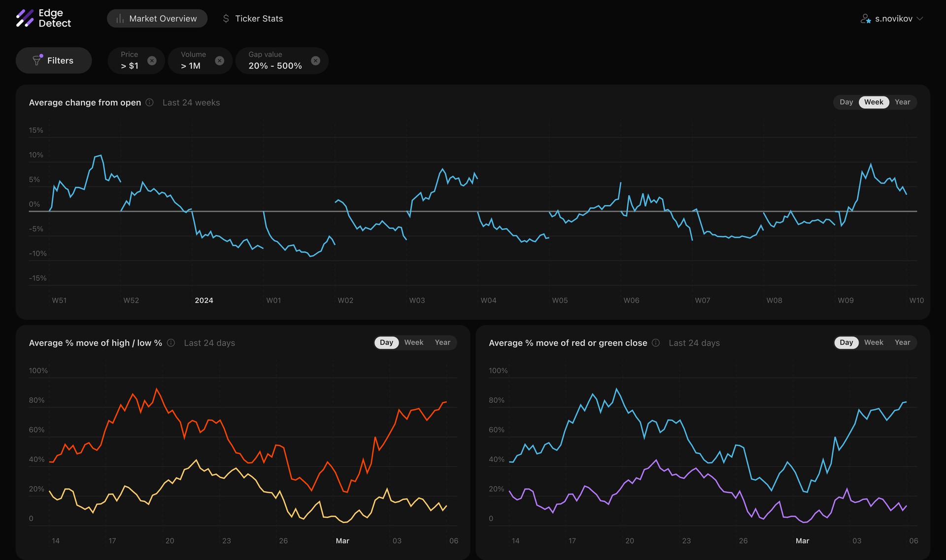Remove the Gap value 20%-500% filter
This screenshot has height=560, width=946.
click(316, 60)
